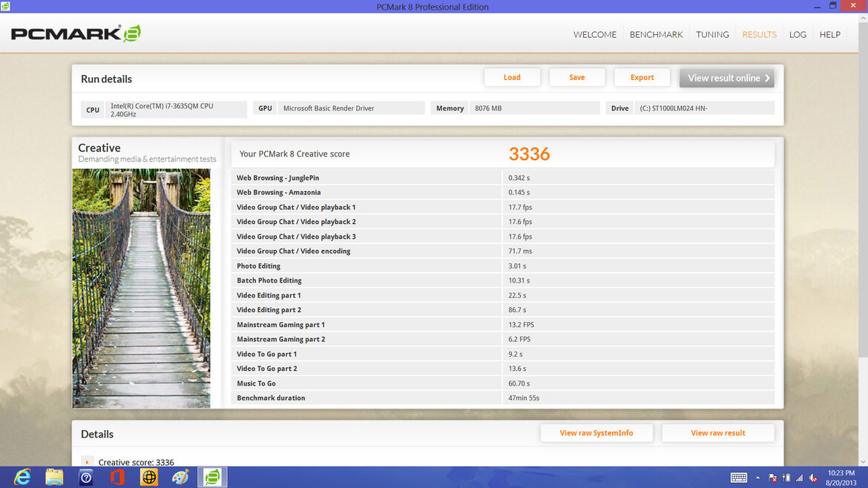
Task: Select the Benchmark duration row label
Action: tap(271, 398)
